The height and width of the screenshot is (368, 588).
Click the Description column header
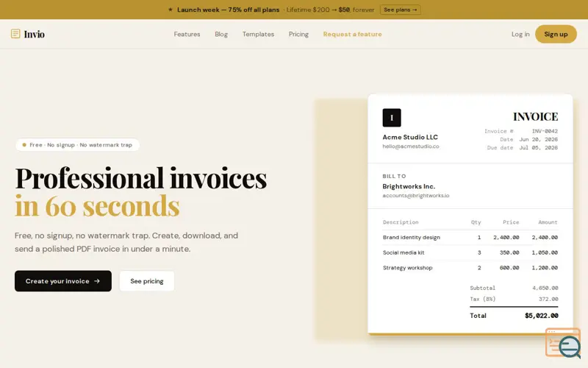pos(401,222)
